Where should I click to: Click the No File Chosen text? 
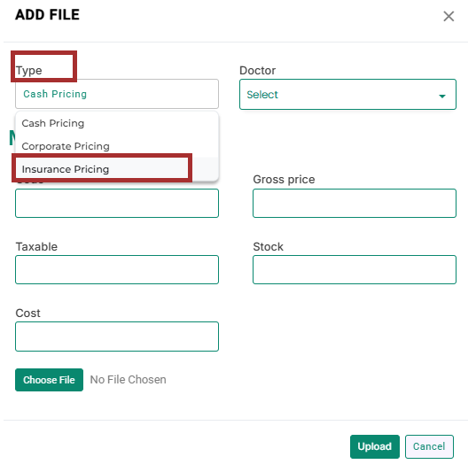129,380
